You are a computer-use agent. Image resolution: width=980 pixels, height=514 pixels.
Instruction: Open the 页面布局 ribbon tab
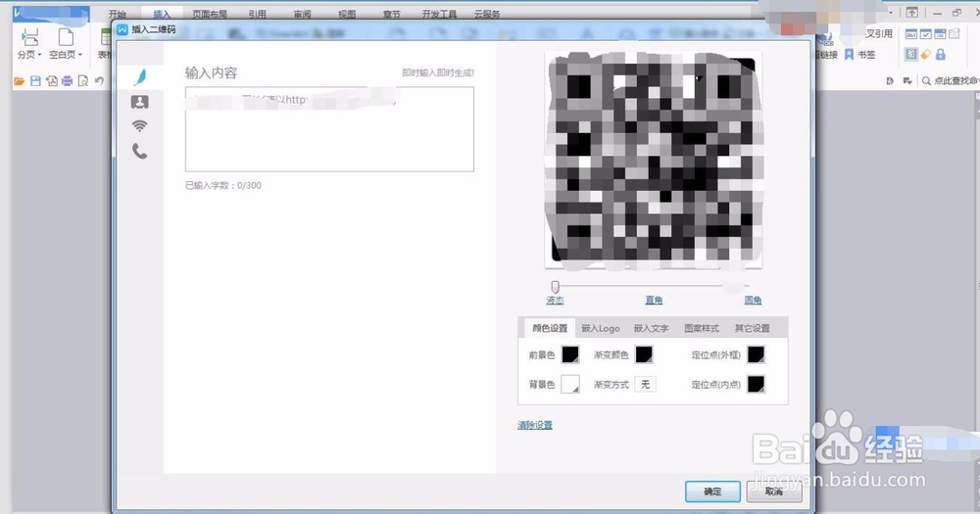210,14
